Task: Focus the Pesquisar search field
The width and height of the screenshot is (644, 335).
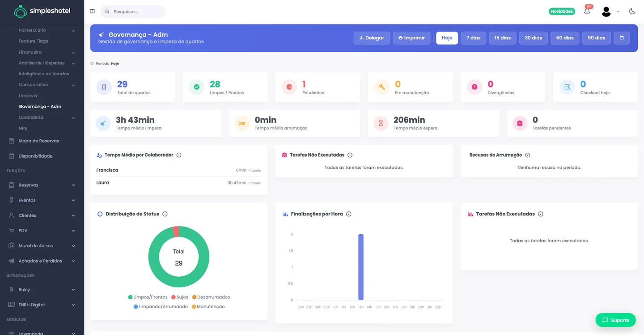Action: [x=133, y=12]
